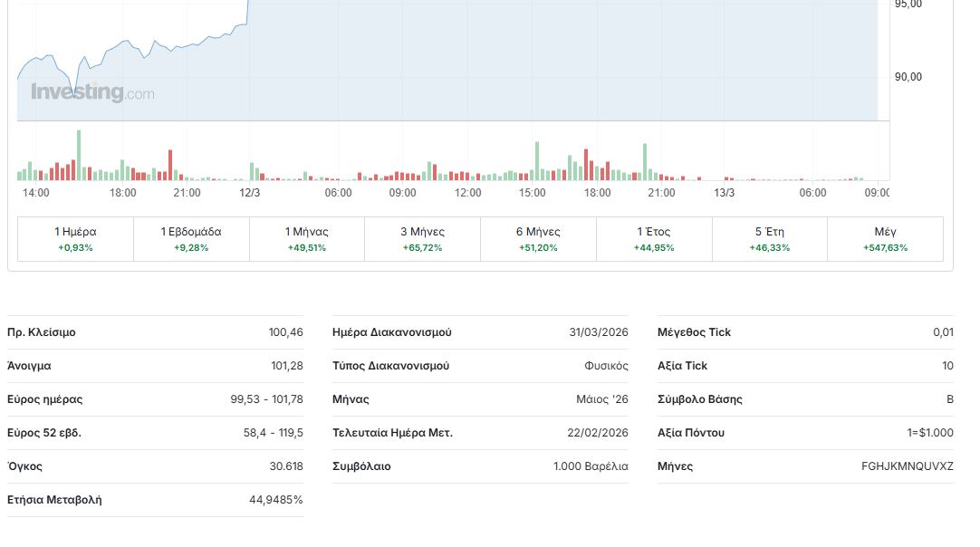The image size is (980, 547).
Task: Open the 6 Μήνες chart period
Action: (x=538, y=239)
